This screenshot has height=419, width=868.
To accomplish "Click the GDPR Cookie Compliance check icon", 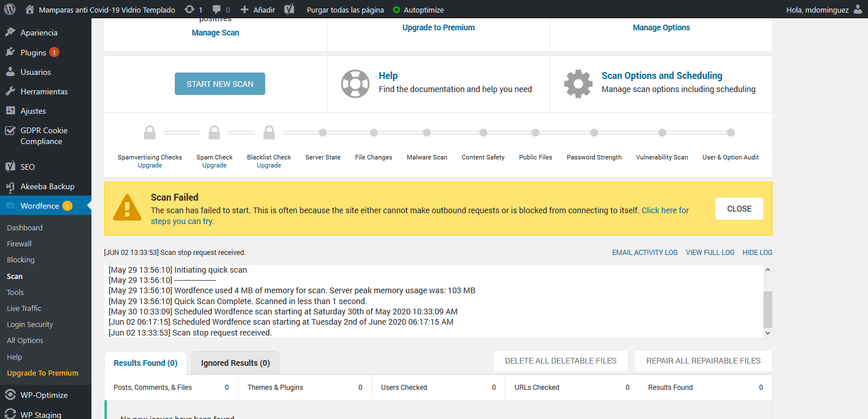I will pos(10,130).
